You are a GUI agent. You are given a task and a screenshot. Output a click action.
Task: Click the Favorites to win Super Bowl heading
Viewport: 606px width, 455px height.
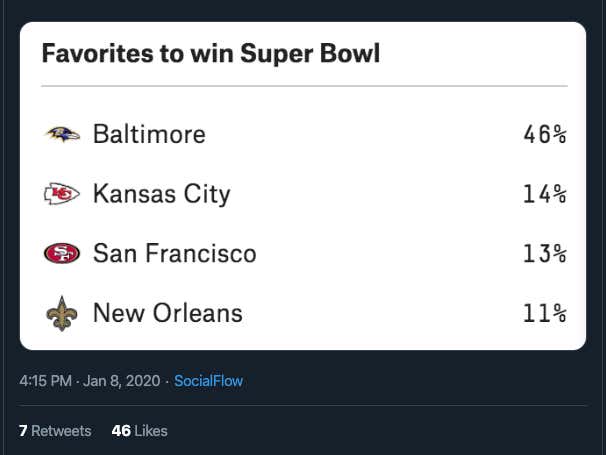[211, 53]
